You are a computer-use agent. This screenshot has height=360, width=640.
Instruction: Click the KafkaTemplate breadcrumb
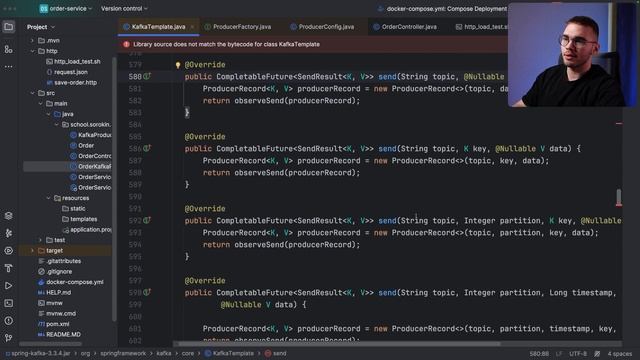point(229,353)
